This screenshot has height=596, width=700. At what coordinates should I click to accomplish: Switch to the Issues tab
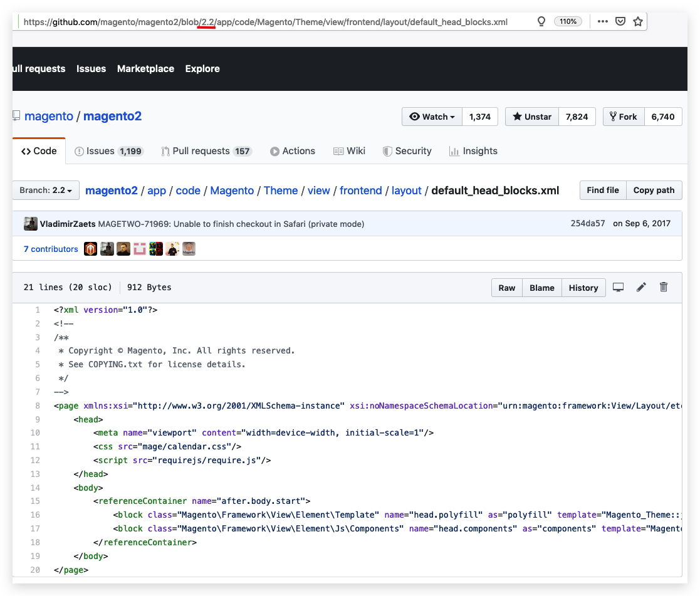pos(108,151)
